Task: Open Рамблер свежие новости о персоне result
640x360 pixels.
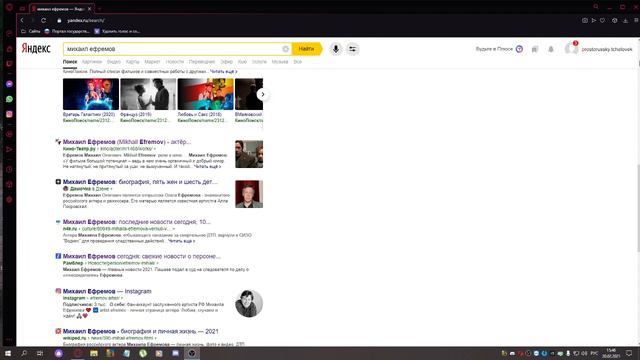Action: [142, 256]
